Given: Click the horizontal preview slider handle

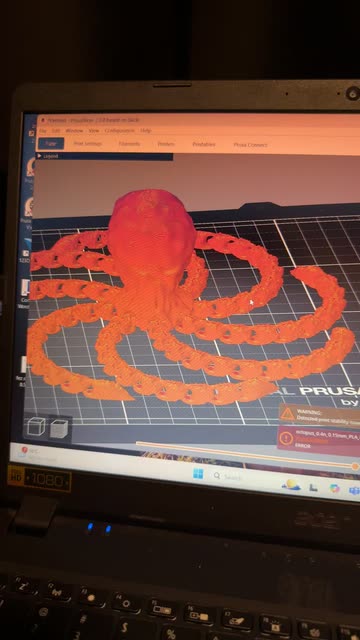Looking at the screenshot, I should tap(355, 466).
